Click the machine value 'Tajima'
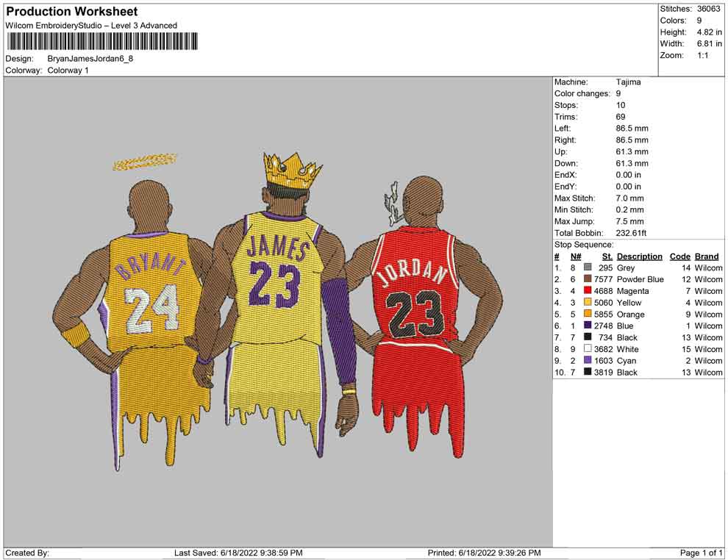Viewport: 728px width, 560px height. pos(628,82)
